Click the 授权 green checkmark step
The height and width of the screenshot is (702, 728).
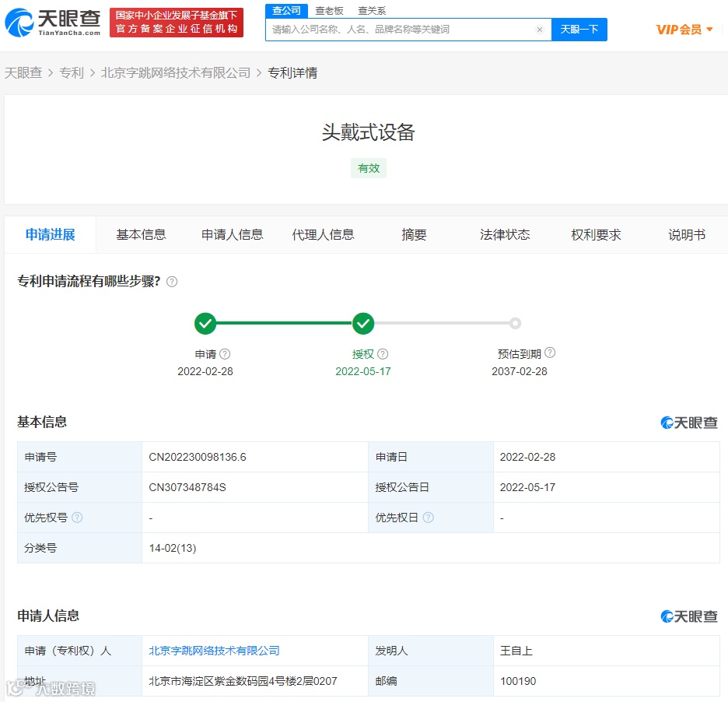[x=363, y=323]
